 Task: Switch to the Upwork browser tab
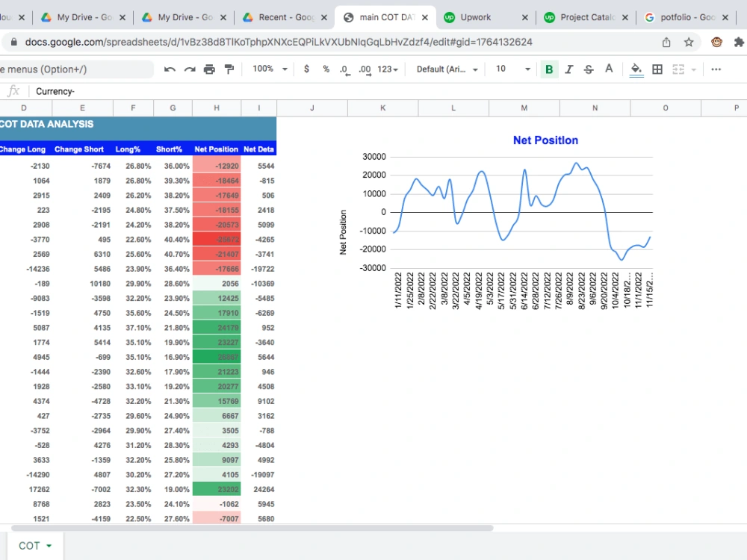click(x=478, y=16)
